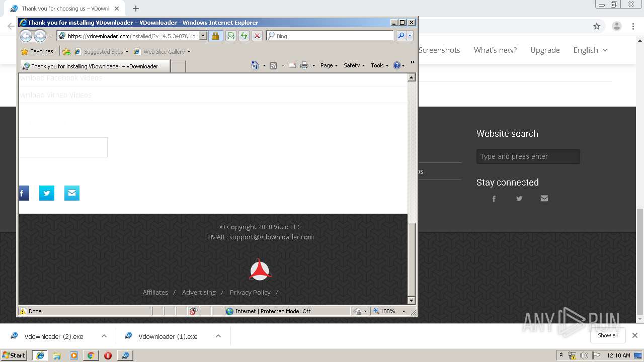Screen dimensions: 644x362
Task: Click the blue email icon in IE page
Action: pos(72,193)
